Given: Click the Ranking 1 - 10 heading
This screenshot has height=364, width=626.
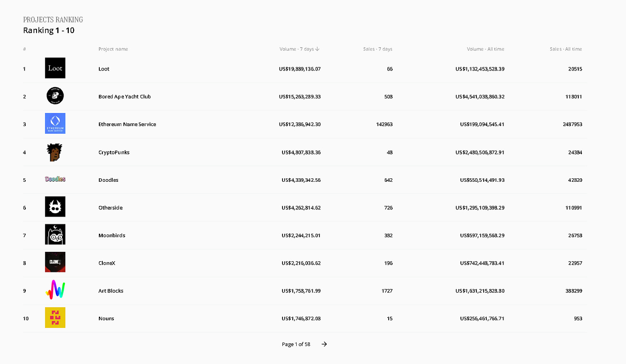Looking at the screenshot, I should pos(49,31).
